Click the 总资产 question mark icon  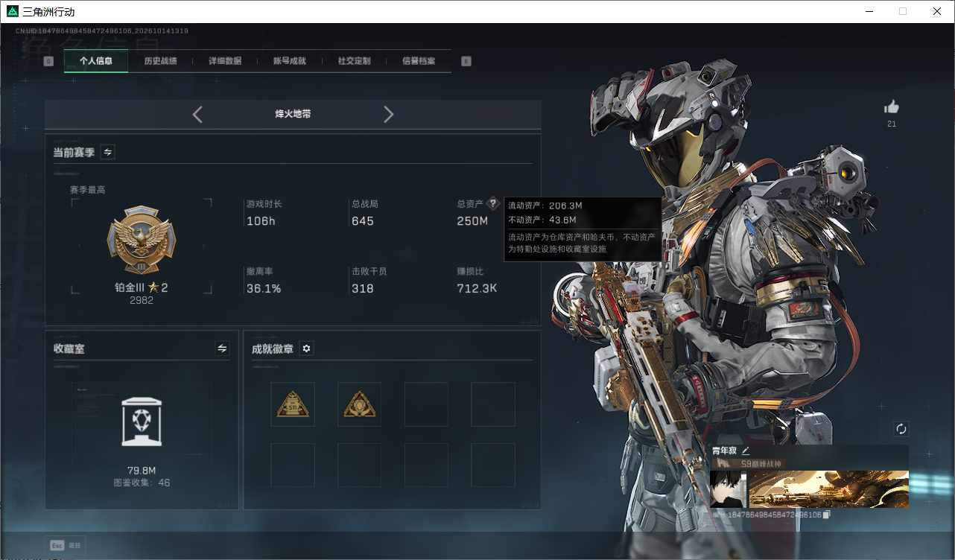click(492, 203)
